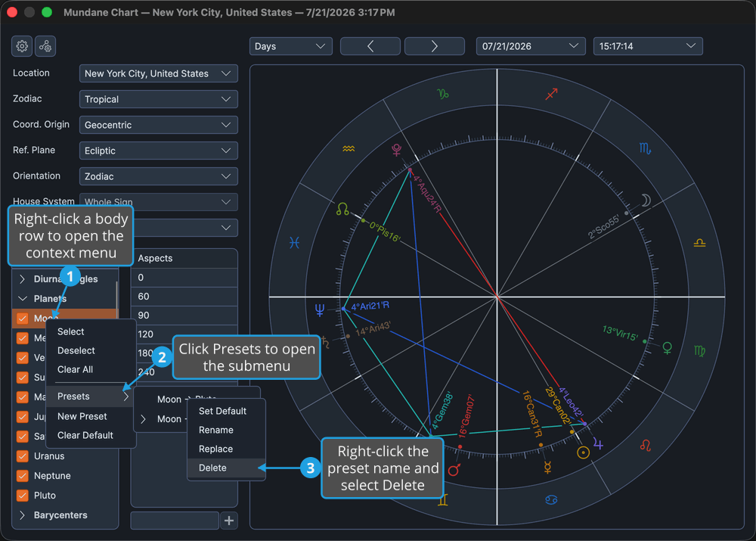
Task: Open the date 07/21/2026 picker
Action: [x=531, y=46]
